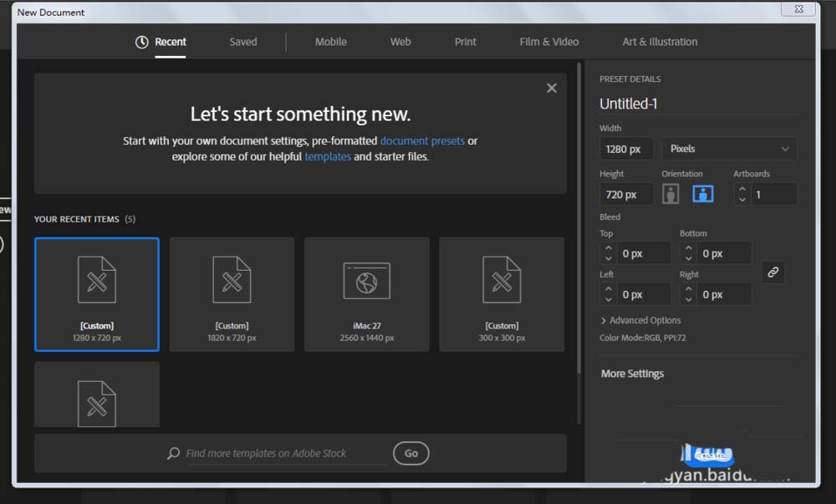Choose landscape orientation
Image resolution: width=836 pixels, height=504 pixels.
pyautogui.click(x=703, y=194)
